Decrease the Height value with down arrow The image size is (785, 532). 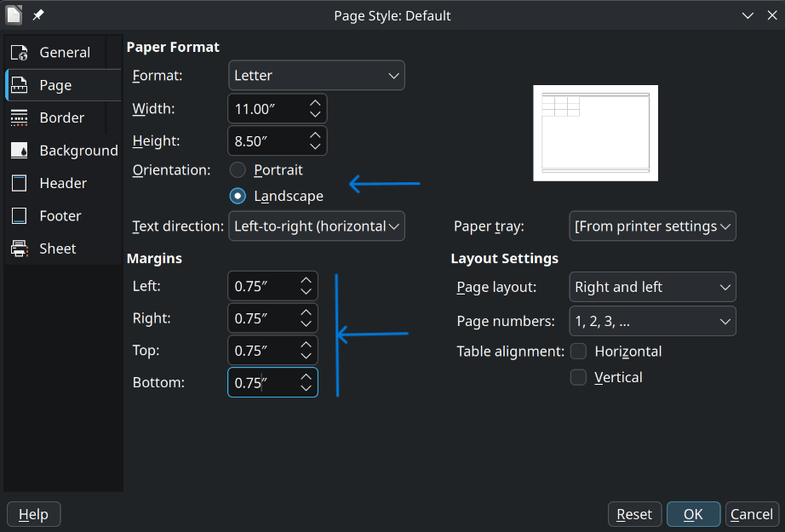315,146
